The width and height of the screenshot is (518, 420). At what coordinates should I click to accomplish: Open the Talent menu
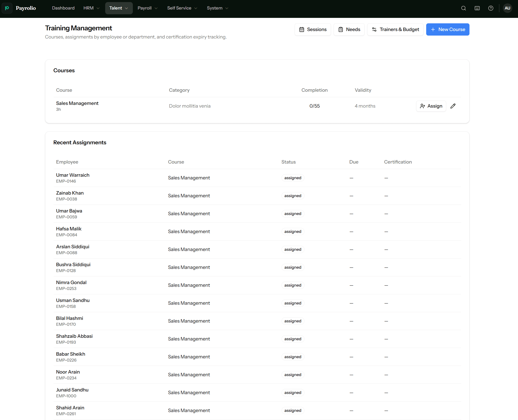(x=119, y=8)
